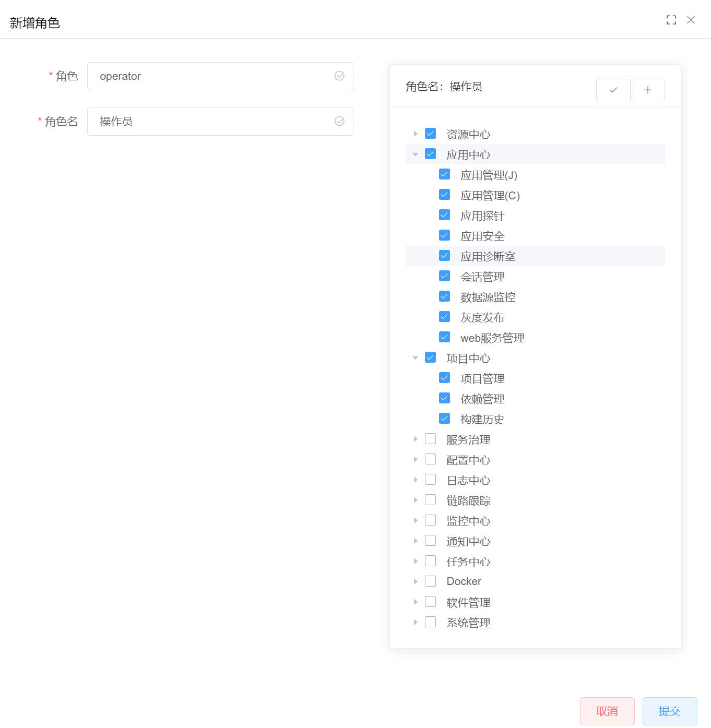This screenshot has height=728, width=711.
Task: Select the Docker tree label
Action: pyautogui.click(x=464, y=581)
